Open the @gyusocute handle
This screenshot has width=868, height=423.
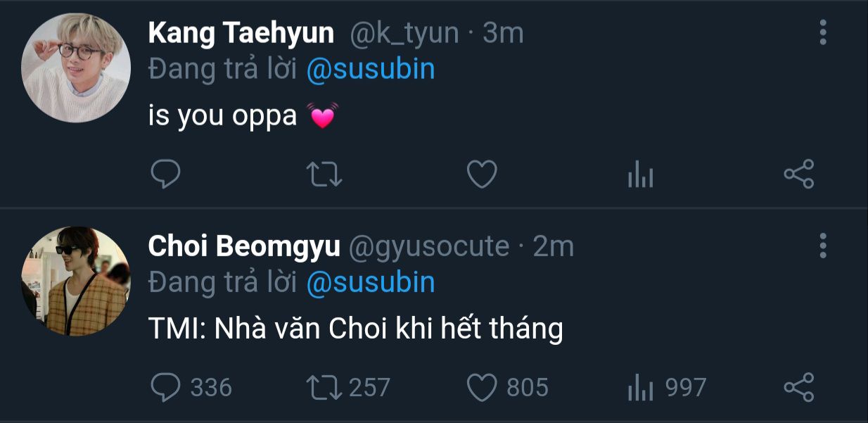tap(429, 246)
